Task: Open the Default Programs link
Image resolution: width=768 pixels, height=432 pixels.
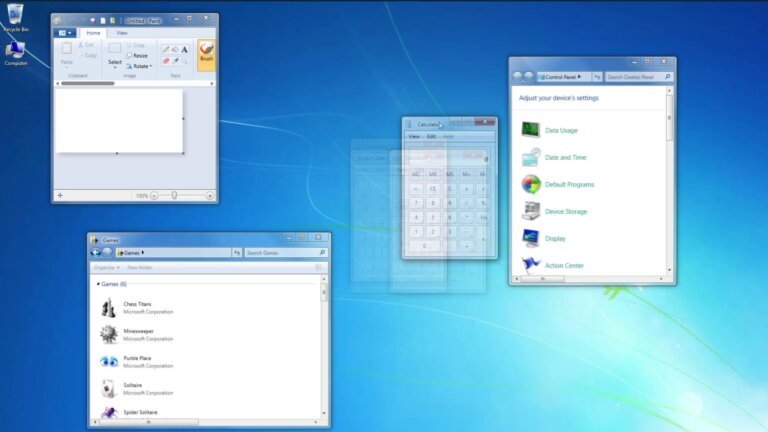Action: 570,184
